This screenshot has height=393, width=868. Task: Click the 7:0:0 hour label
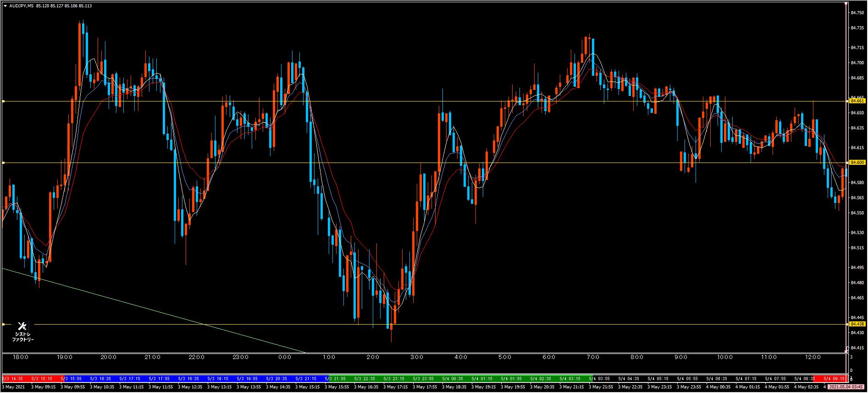[592, 357]
